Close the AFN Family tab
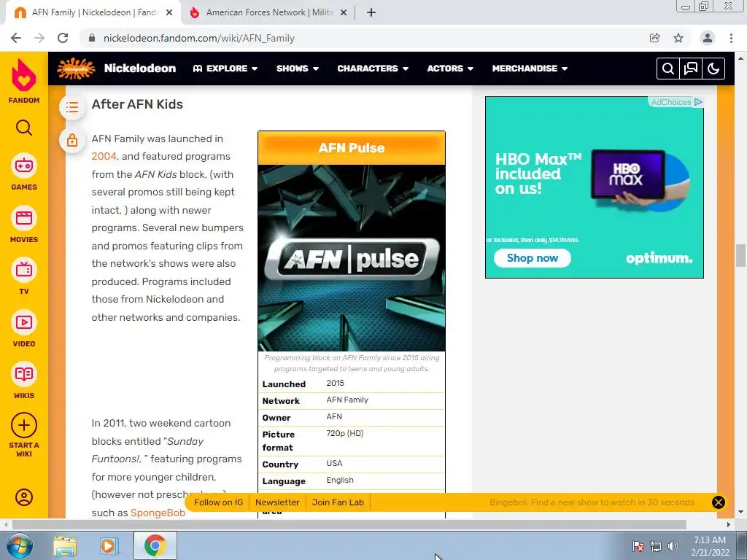 pos(169,13)
